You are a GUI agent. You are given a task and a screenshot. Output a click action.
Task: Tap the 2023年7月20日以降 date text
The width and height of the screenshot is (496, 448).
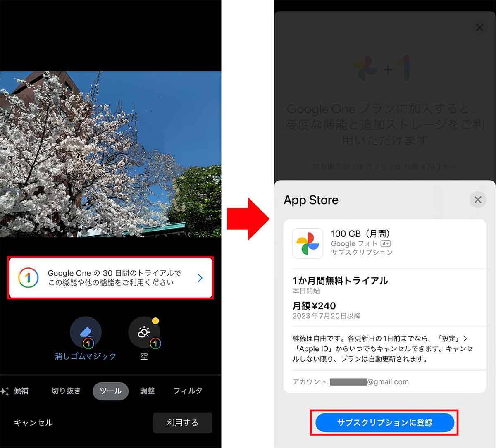point(327,316)
